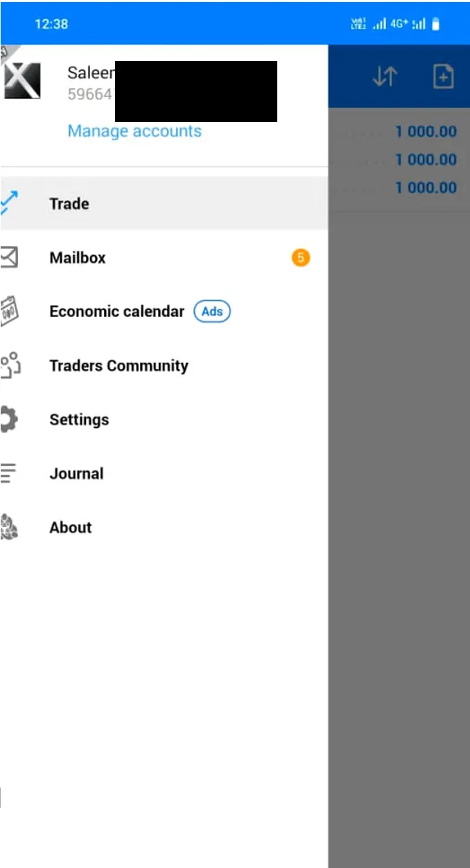Open the Mailbox menu entry

click(x=164, y=257)
